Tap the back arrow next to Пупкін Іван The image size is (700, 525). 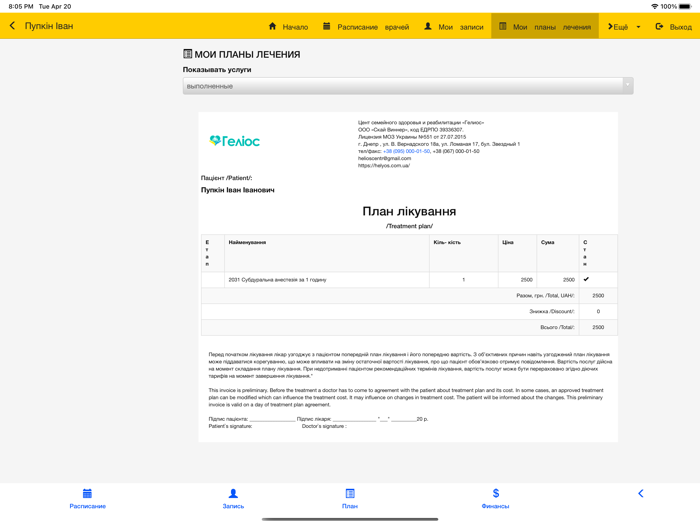point(12,26)
